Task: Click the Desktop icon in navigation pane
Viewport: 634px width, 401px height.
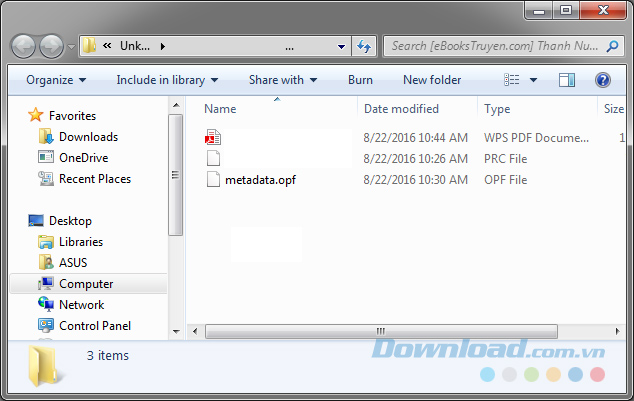Action: [36, 221]
